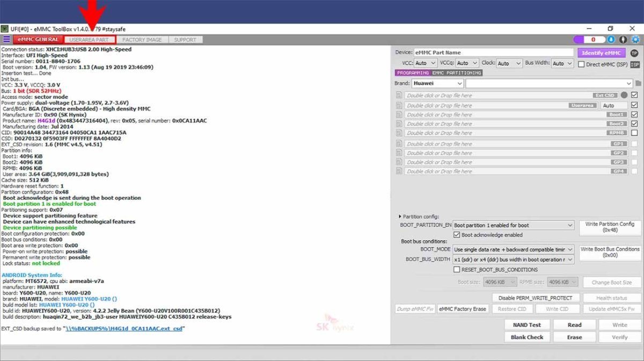Click the Device eMMC Part Name field
This screenshot has height=361, width=644.
(x=493, y=53)
